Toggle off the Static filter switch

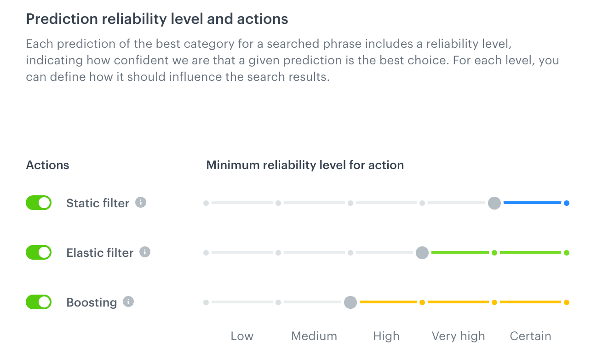(x=39, y=203)
